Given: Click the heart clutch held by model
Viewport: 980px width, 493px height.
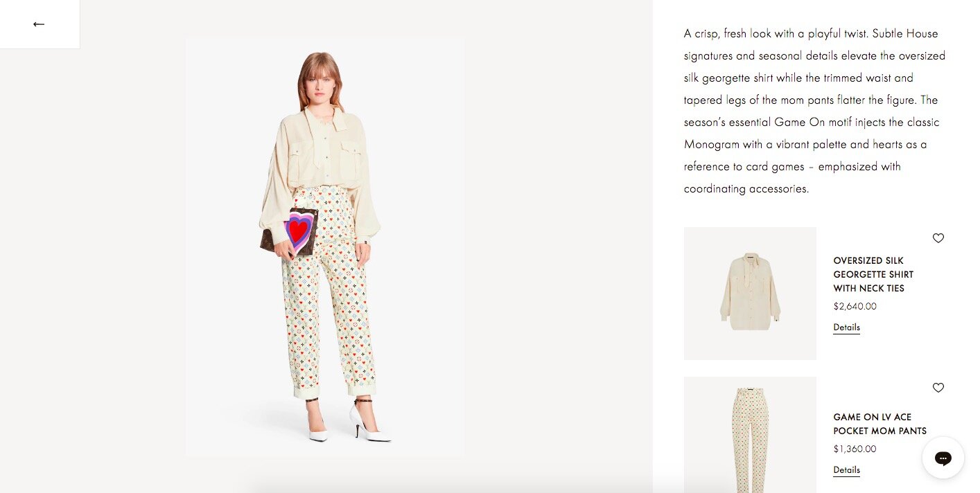Looking at the screenshot, I should coord(290,231).
